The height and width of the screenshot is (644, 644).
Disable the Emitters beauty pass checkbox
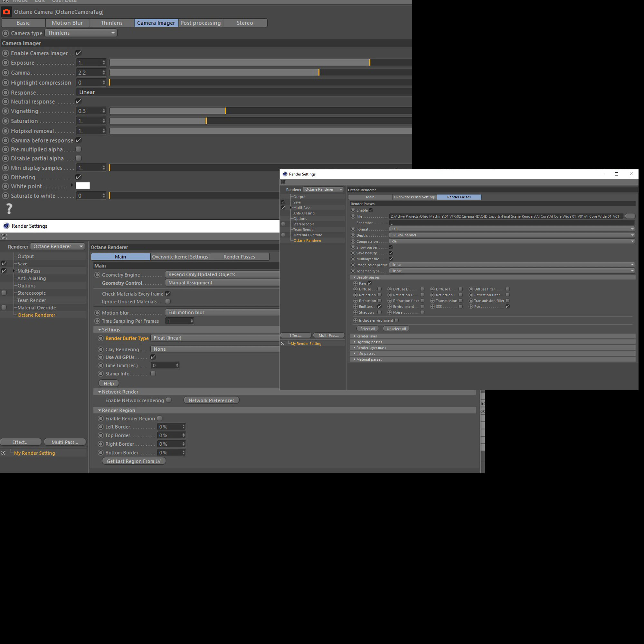pos(379,306)
